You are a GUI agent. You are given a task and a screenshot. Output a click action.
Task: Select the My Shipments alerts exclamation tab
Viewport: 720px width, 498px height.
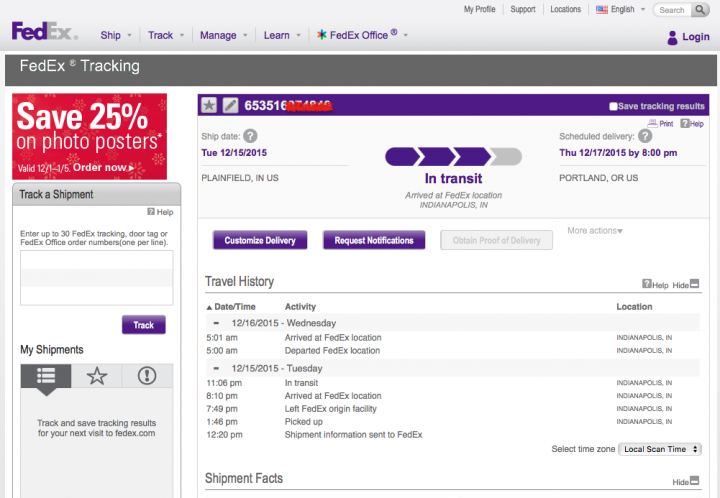click(147, 376)
